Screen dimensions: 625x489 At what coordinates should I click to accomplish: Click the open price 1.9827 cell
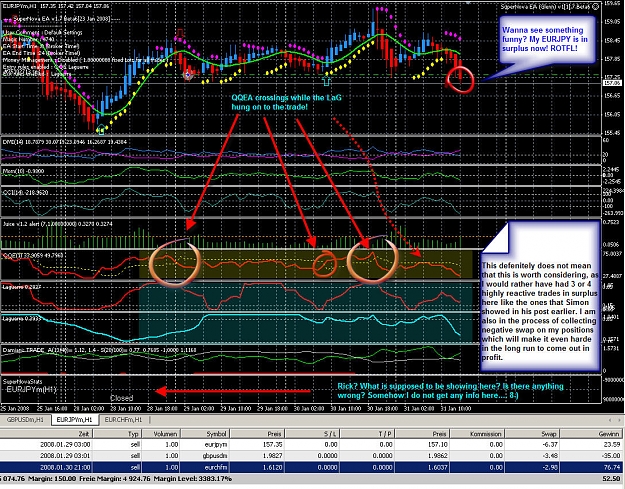pyautogui.click(x=273, y=456)
